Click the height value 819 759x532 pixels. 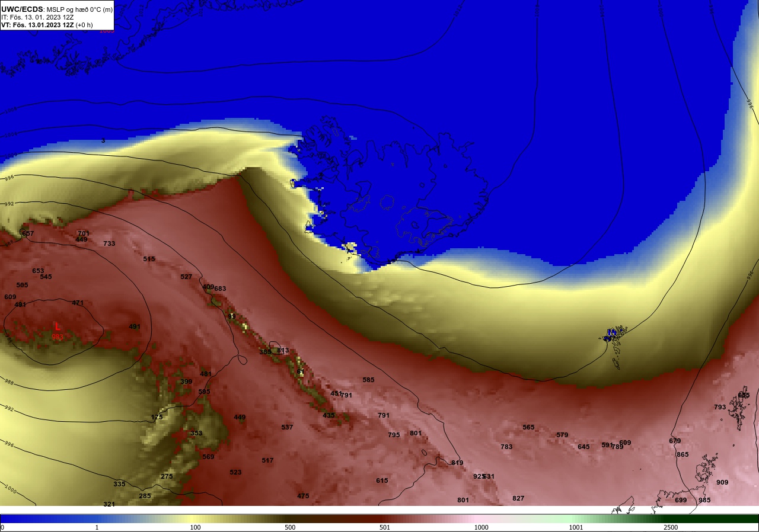click(x=457, y=463)
